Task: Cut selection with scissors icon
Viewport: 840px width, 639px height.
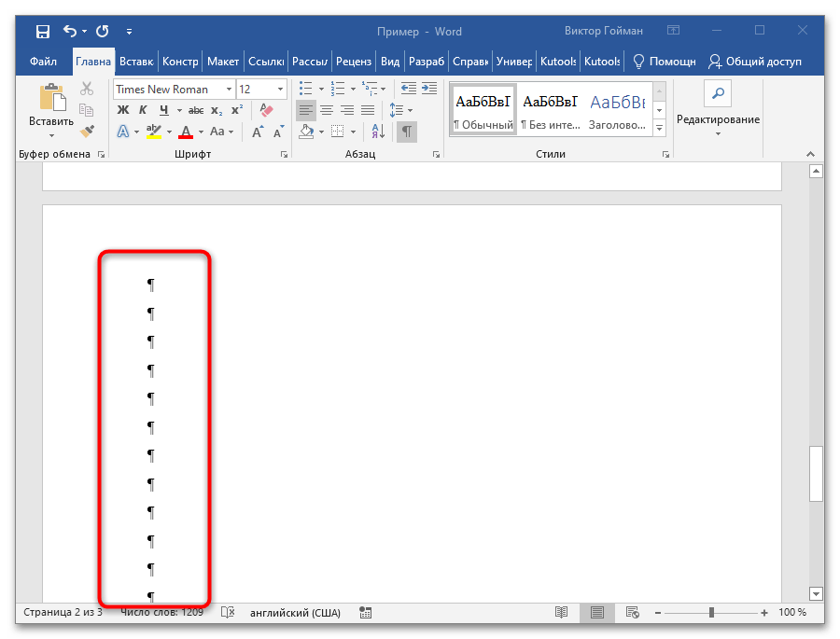Action: tap(87, 89)
